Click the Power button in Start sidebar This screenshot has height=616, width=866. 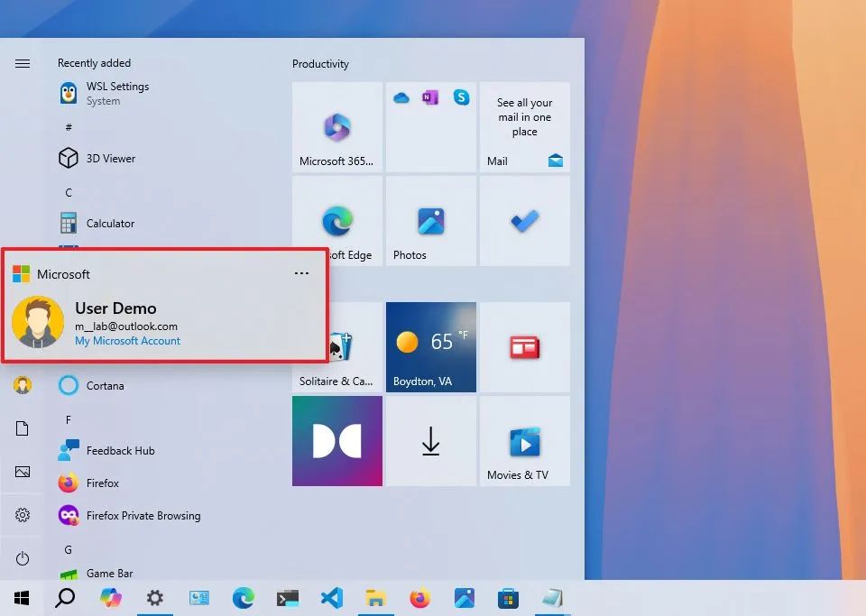[23, 558]
